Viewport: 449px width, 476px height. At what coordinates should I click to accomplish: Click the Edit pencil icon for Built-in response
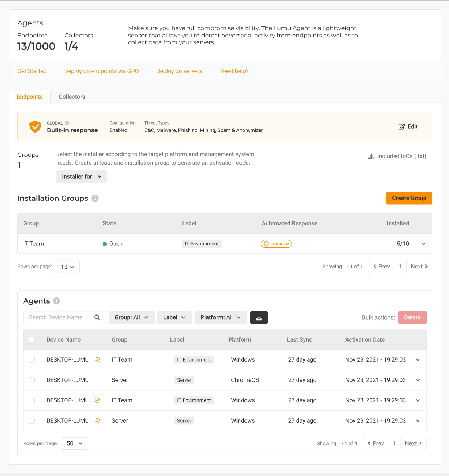point(401,127)
